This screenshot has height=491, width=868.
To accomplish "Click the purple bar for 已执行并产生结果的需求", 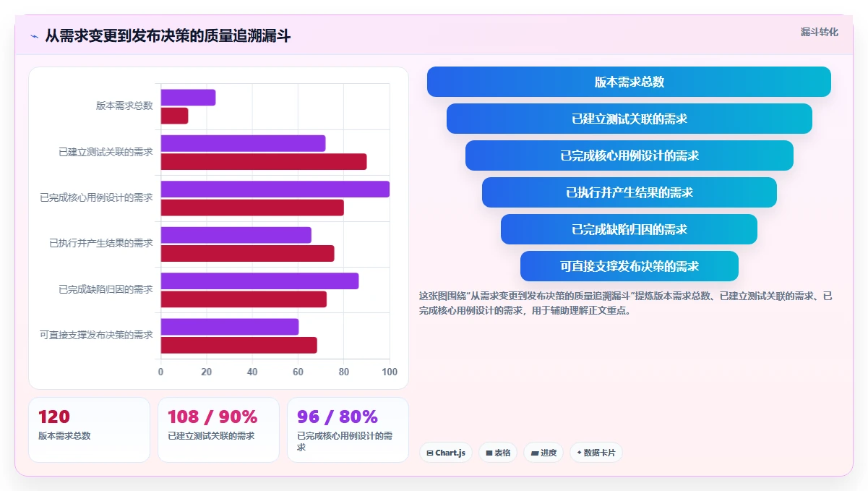I will point(236,235).
